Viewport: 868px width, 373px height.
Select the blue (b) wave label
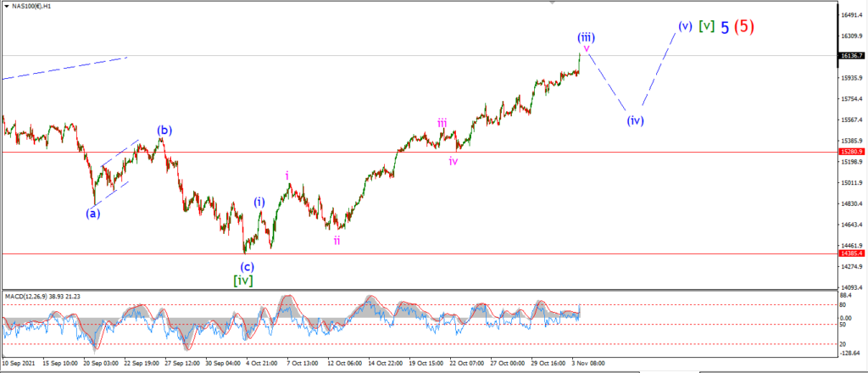164,131
